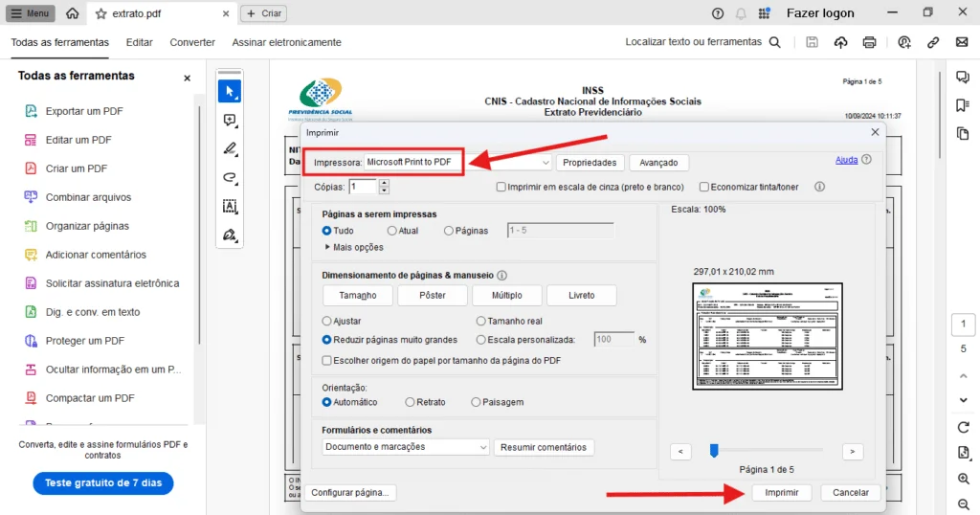
Task: Click the zoom in magnifier icon
Action: [x=963, y=479]
